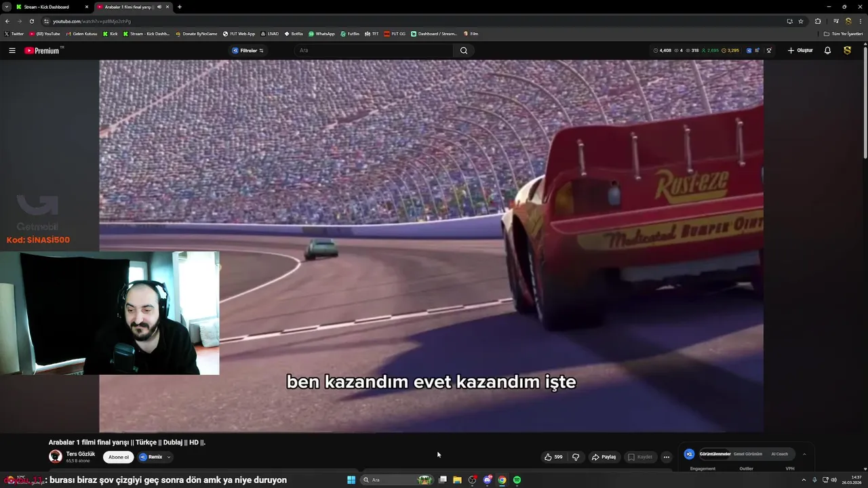The width and height of the screenshot is (868, 488).
Task: Open a new browser tab
Action: pos(179,7)
